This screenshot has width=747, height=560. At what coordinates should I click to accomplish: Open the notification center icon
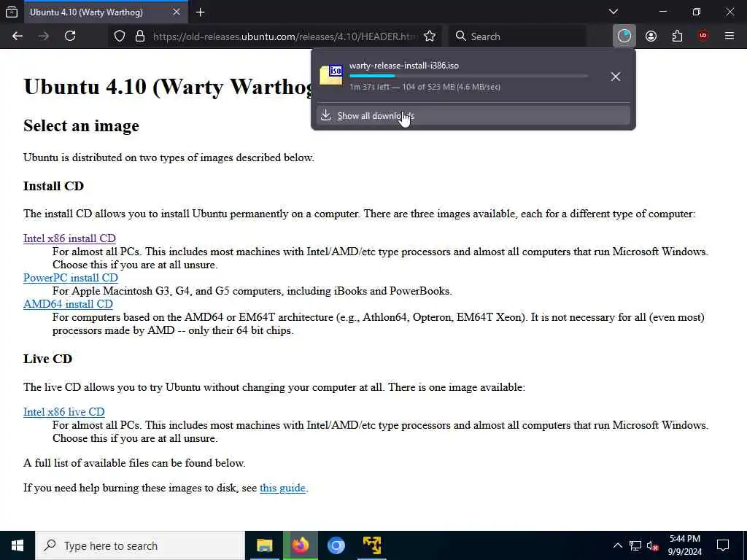click(723, 545)
